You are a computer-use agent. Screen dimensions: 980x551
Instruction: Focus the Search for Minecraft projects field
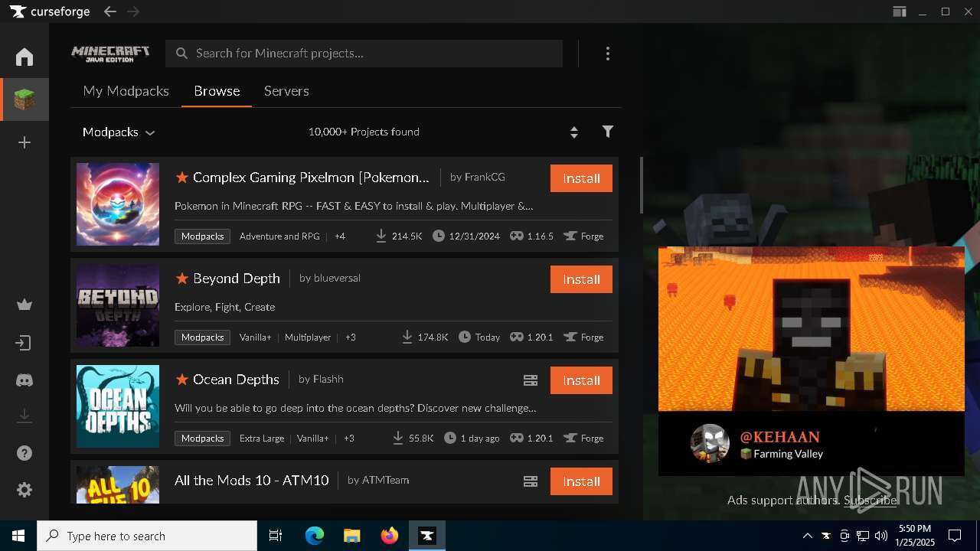364,54
